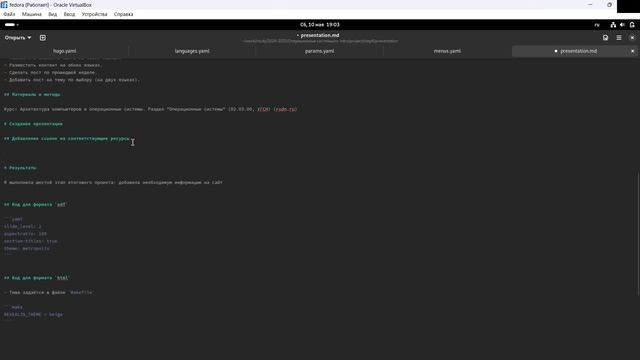
Task: Click the 'aspectratio: 169' line
Action: pos(25,233)
